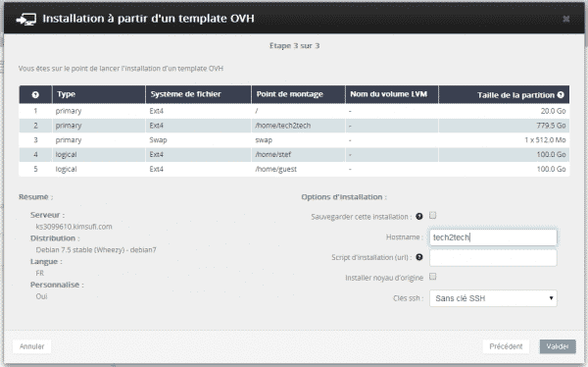Confirm installation with the Valider button
588x367 pixels.
[x=558, y=346]
